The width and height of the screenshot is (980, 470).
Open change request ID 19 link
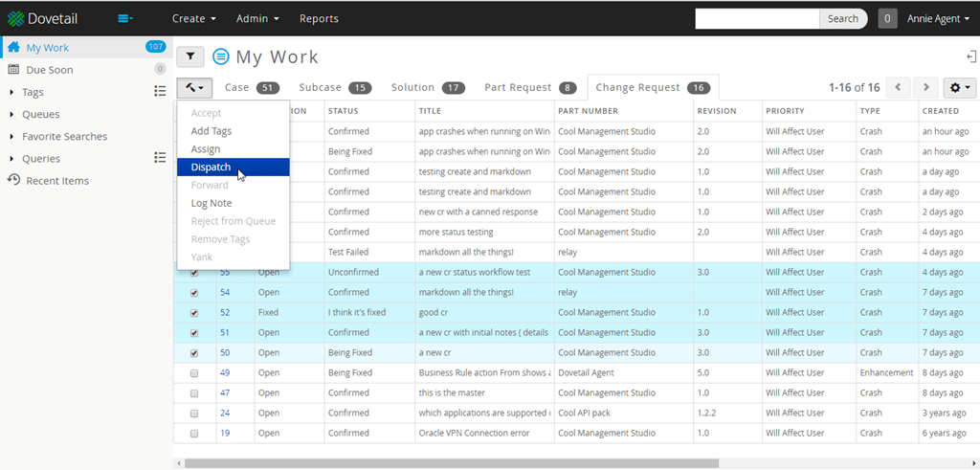[225, 433]
